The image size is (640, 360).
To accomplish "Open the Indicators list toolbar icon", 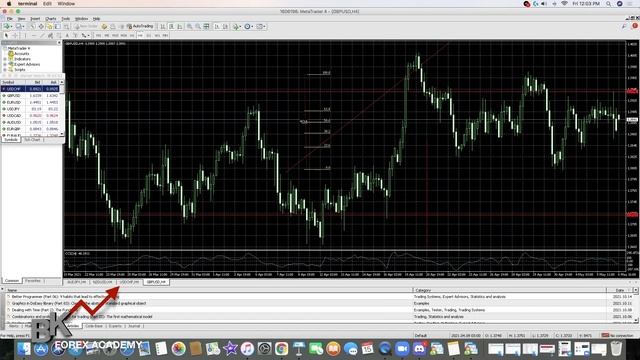I will click(x=236, y=26).
